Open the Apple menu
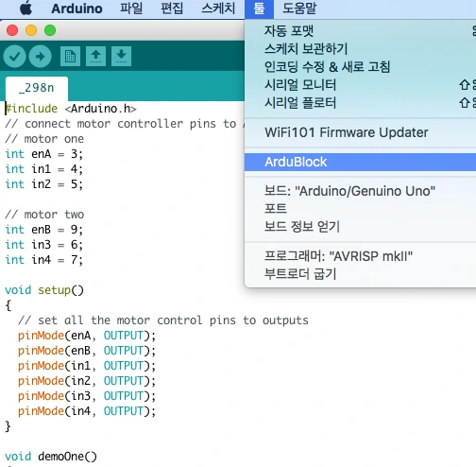This screenshot has width=476, height=467. 25,9
